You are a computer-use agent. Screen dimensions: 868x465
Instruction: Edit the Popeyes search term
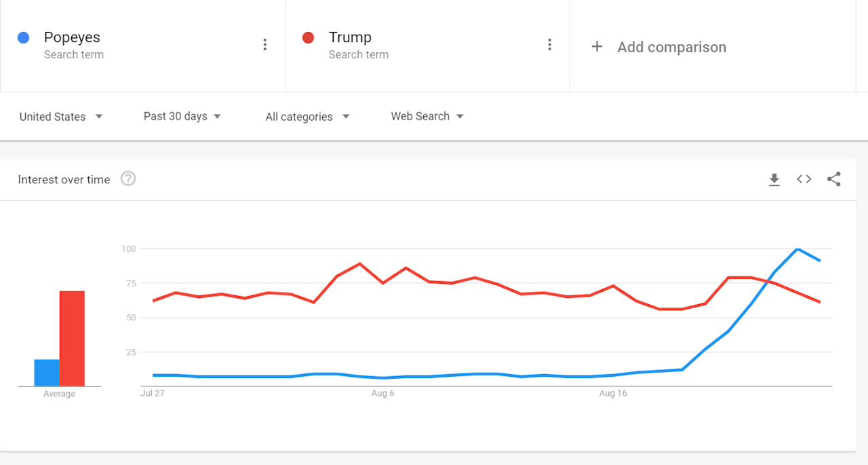pos(72,38)
